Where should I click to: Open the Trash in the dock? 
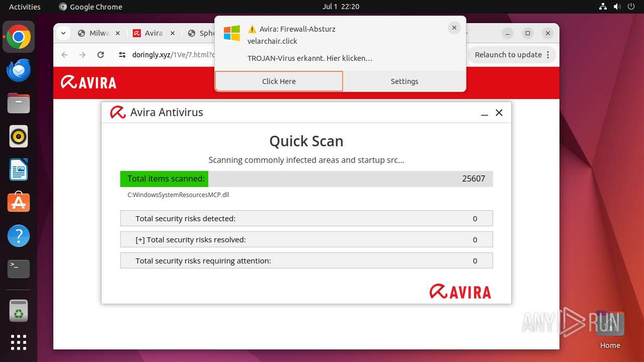coord(19,311)
